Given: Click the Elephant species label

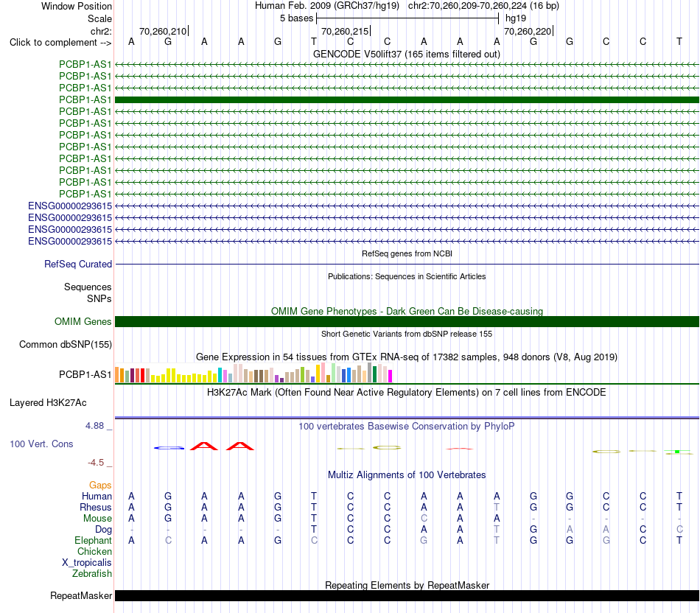Looking at the screenshot, I should [x=93, y=541].
